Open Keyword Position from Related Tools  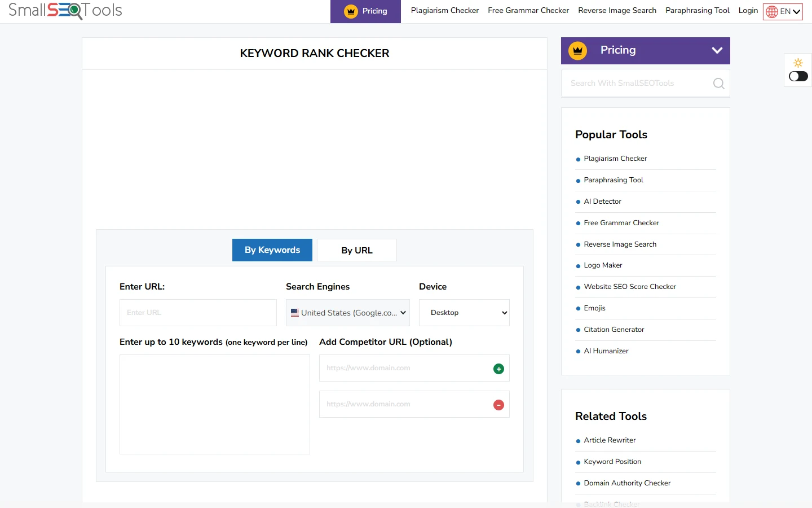[x=612, y=462]
